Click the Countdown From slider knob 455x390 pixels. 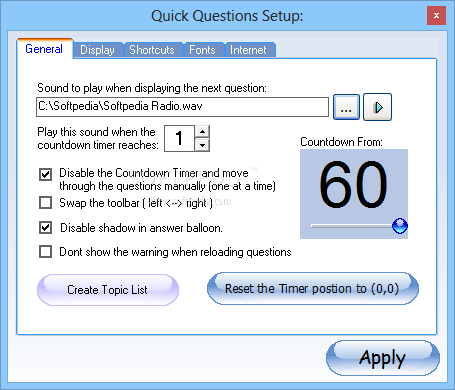400,226
